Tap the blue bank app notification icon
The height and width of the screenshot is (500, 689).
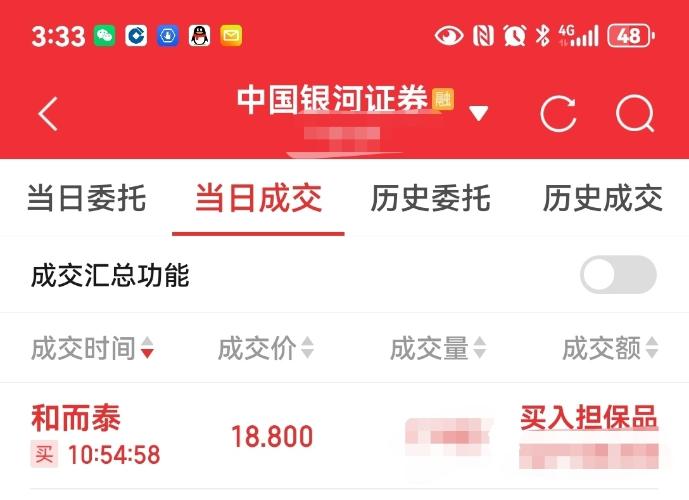[136, 36]
